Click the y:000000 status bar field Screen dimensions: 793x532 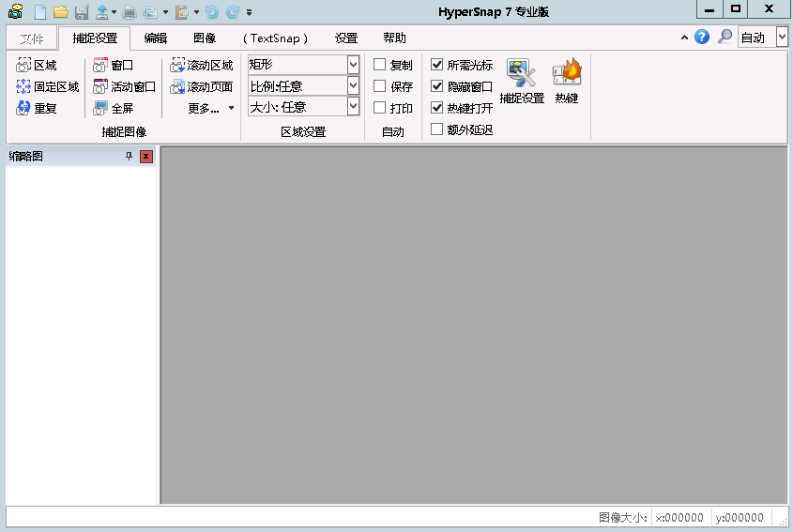(740, 517)
